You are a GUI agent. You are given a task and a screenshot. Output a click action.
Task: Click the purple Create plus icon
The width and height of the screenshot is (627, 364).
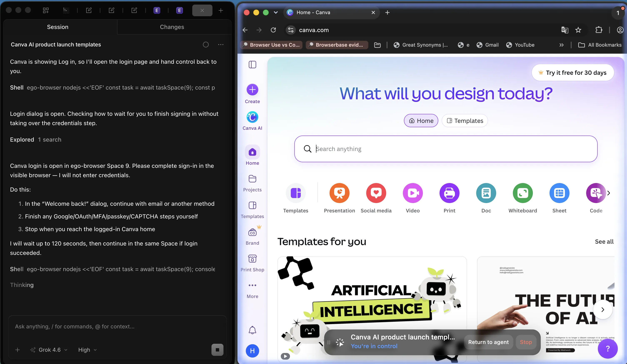point(252,90)
